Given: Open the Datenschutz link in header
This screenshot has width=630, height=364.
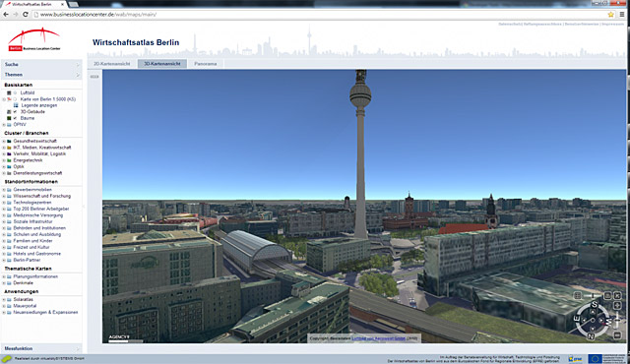Looking at the screenshot, I should [510, 24].
